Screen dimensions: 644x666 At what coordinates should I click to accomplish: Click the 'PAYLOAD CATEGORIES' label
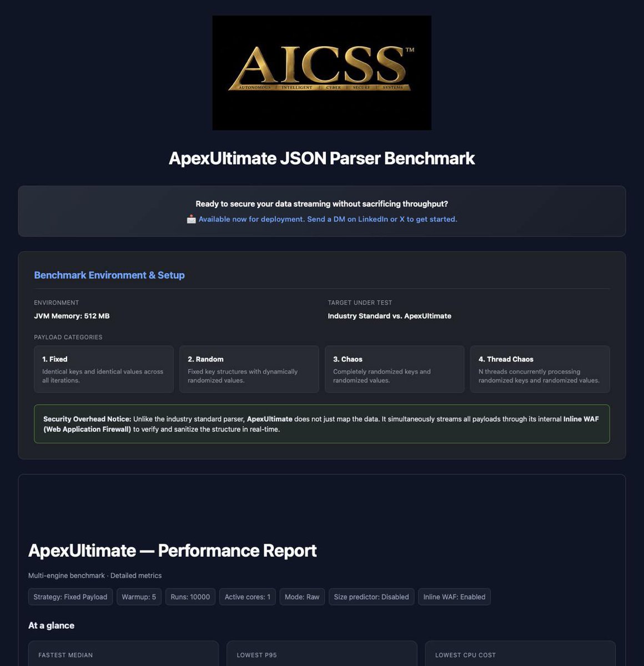tap(68, 337)
